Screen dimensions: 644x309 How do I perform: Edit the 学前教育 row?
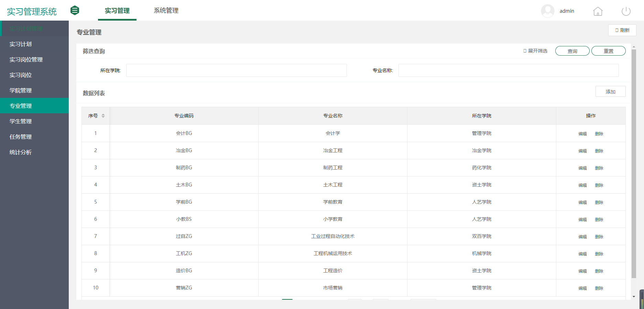582,202
